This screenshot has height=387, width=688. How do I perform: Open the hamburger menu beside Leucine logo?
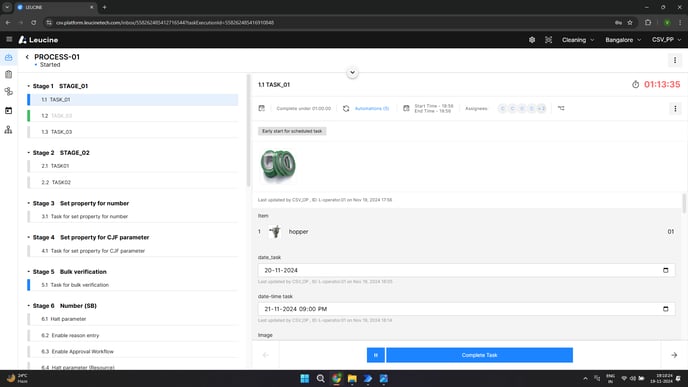pyautogui.click(x=9, y=39)
